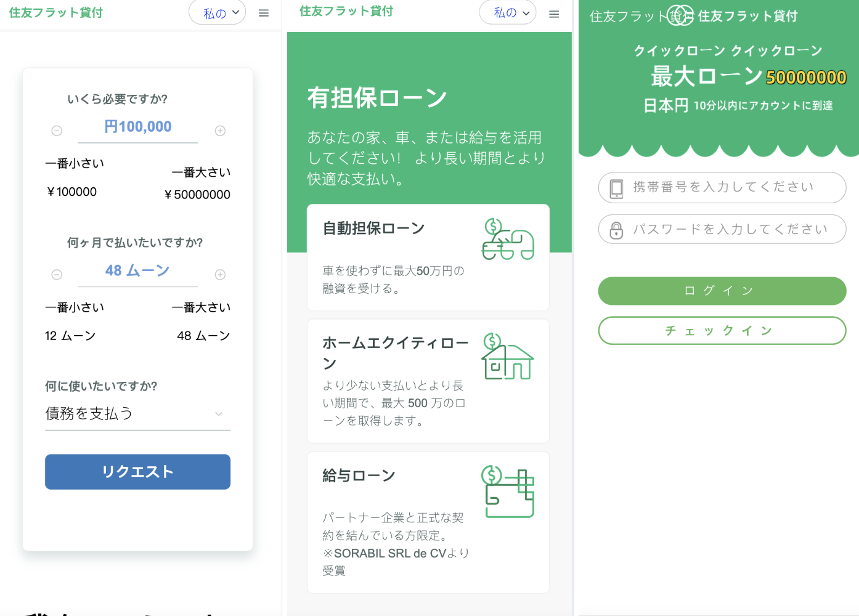Open the 給与ローン card
859x616 pixels.
pos(428,522)
